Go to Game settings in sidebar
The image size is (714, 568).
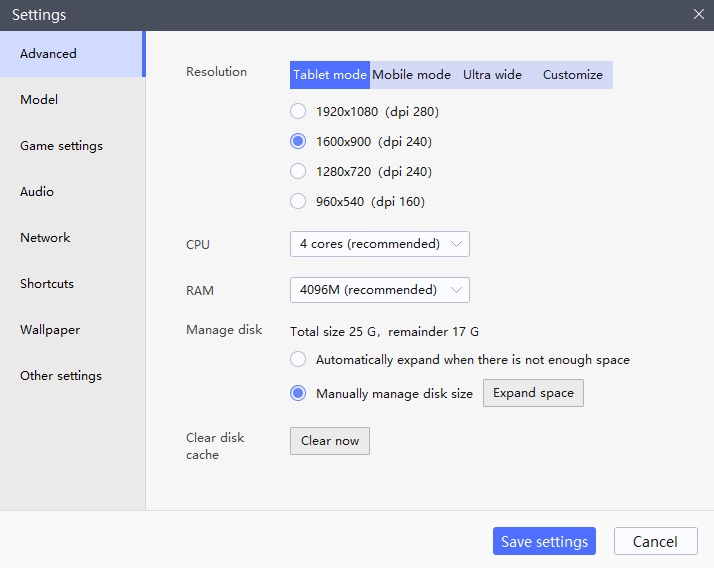[61, 146]
